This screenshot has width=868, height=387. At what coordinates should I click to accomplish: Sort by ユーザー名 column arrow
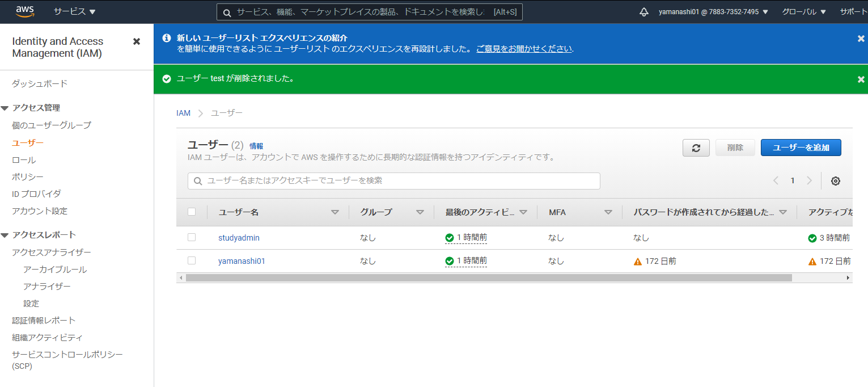point(335,212)
